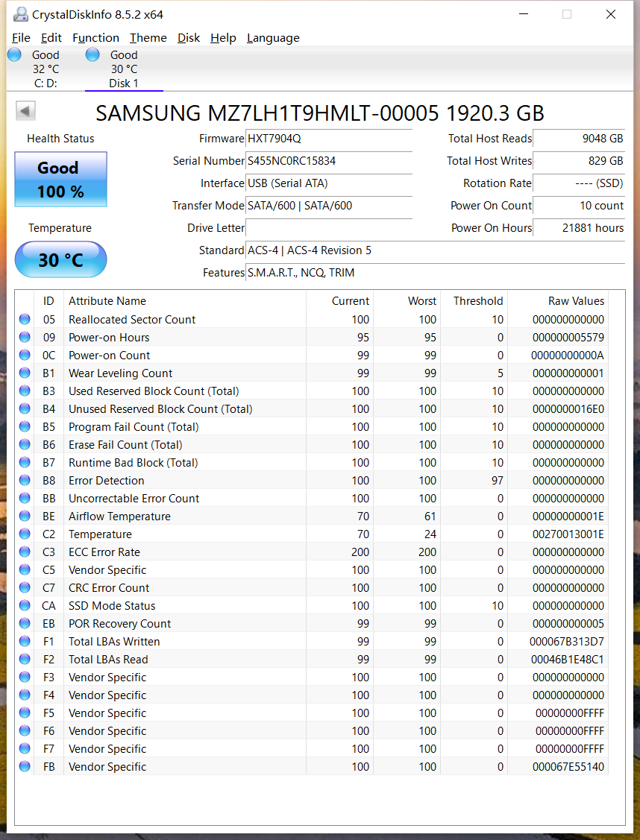Click the raw value 000067E55140
Screen dimensions: 640x840
point(568,767)
